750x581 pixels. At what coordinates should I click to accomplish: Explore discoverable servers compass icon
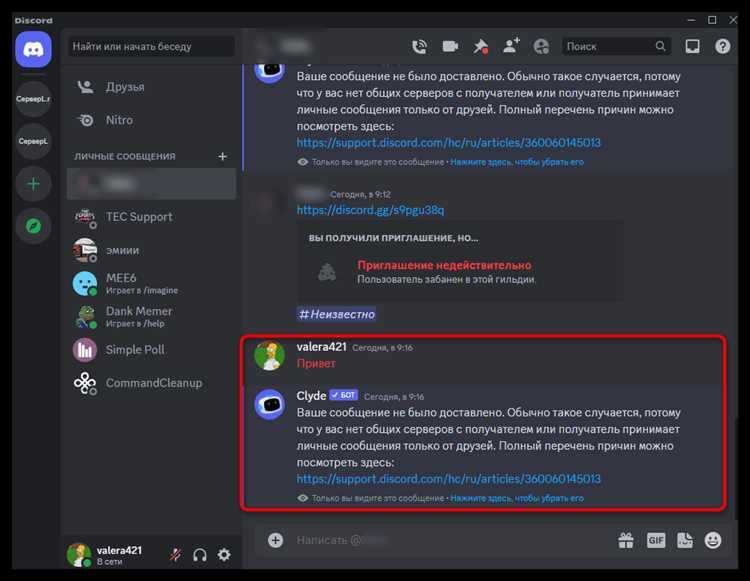(x=33, y=226)
